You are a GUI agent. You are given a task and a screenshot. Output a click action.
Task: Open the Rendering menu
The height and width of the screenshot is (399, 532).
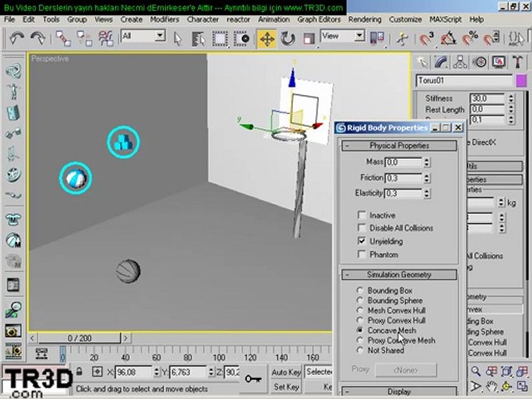tap(365, 20)
